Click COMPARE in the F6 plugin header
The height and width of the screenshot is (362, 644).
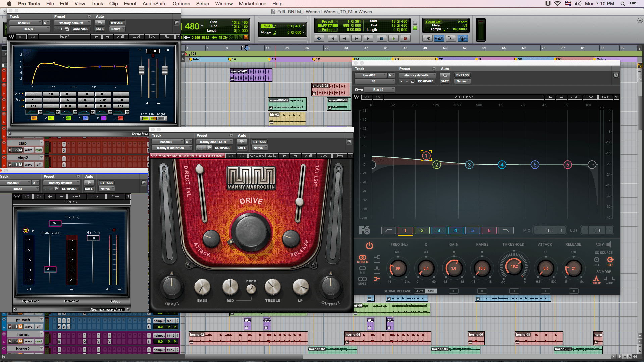(x=425, y=81)
